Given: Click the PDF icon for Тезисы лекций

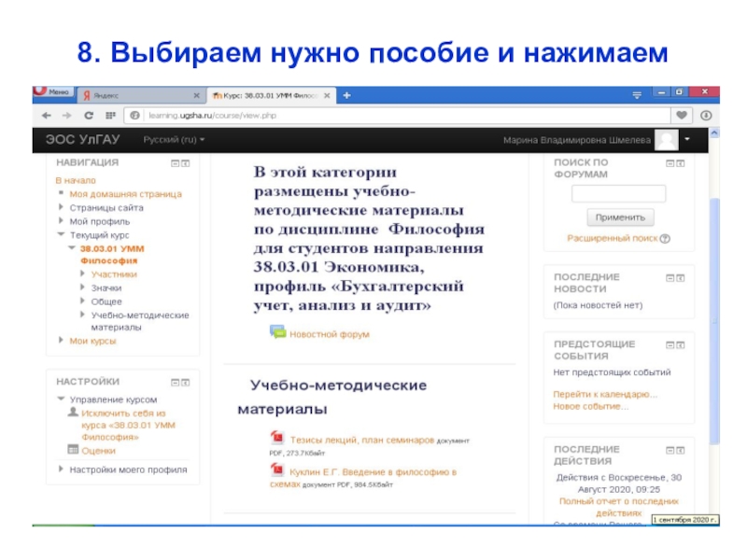Looking at the screenshot, I should coord(276,438).
